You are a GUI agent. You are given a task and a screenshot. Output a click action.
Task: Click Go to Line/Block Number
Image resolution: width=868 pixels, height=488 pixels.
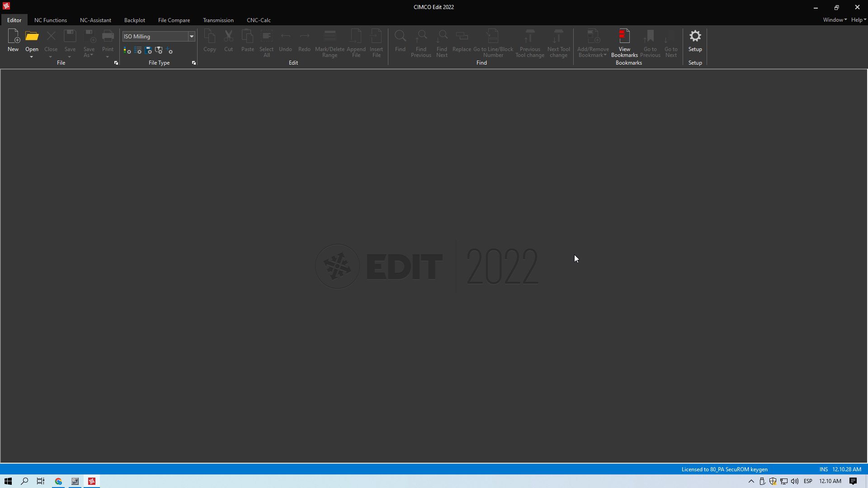(493, 43)
